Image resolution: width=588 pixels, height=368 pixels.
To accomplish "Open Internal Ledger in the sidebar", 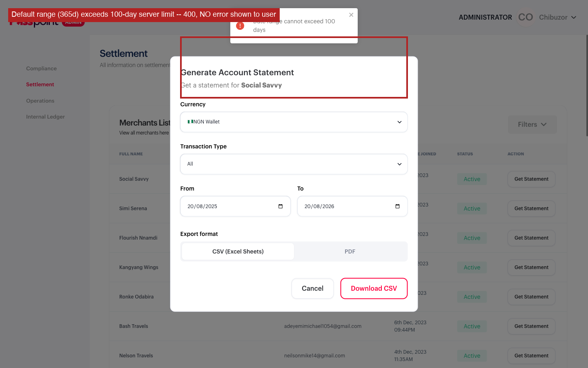I will pos(45,117).
